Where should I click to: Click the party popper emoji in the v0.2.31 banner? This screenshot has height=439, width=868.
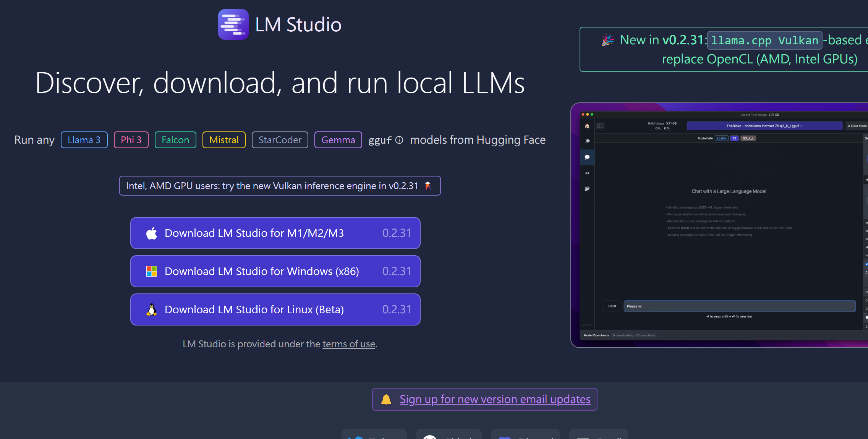(608, 40)
